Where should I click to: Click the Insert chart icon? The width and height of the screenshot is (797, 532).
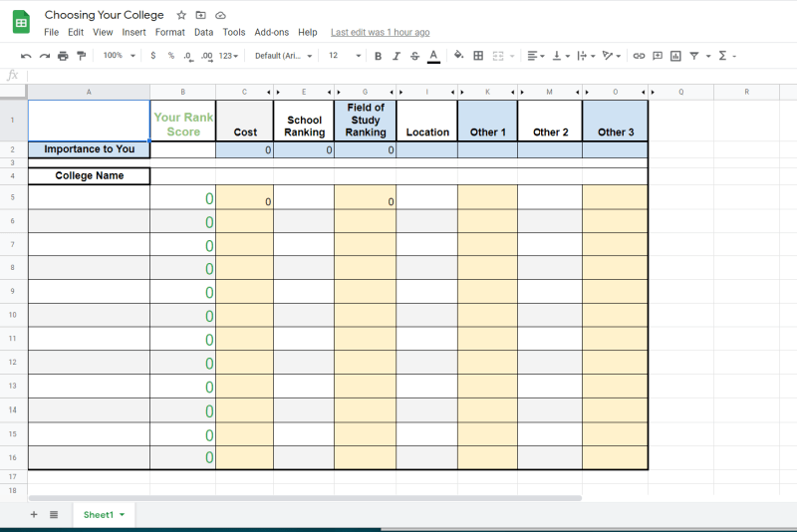point(675,56)
